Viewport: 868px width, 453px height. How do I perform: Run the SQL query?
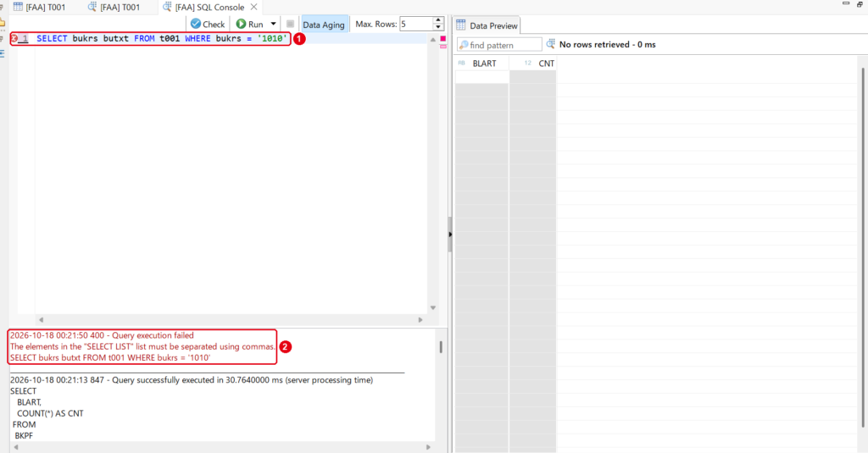250,24
